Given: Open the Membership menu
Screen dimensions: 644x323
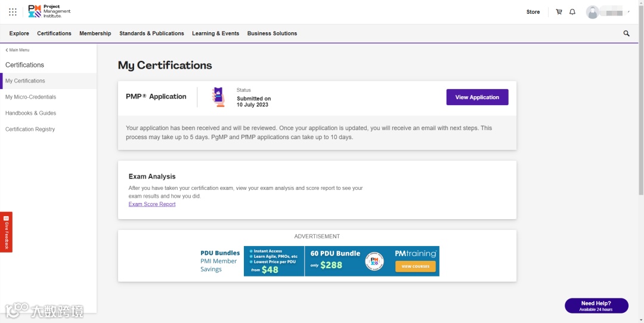Looking at the screenshot, I should pos(95,33).
